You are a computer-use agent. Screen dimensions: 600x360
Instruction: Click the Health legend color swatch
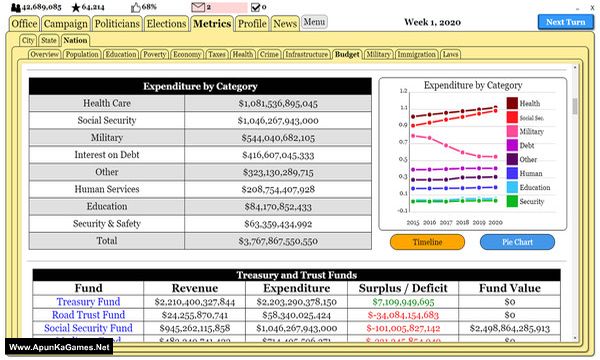(512, 103)
